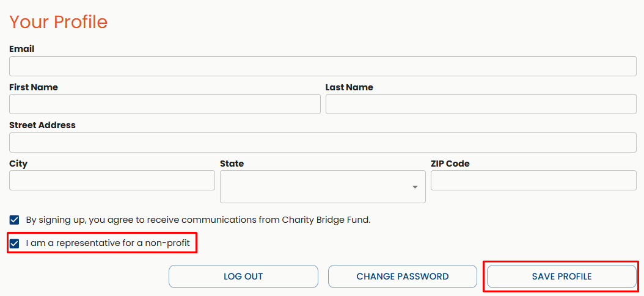Click the Email input field
The width and height of the screenshot is (644, 296).
point(323,66)
